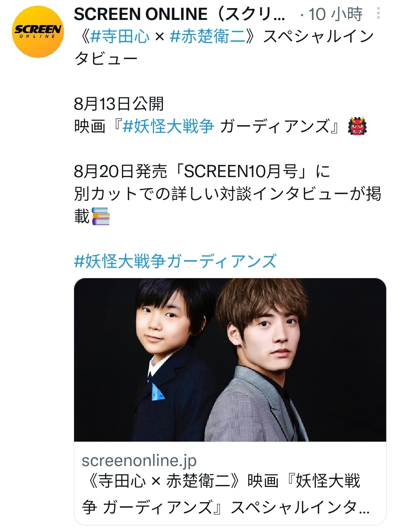Open the SCREEN ONLINE profile avatar
Viewport: 398px width, 532px height.
[x=38, y=32]
